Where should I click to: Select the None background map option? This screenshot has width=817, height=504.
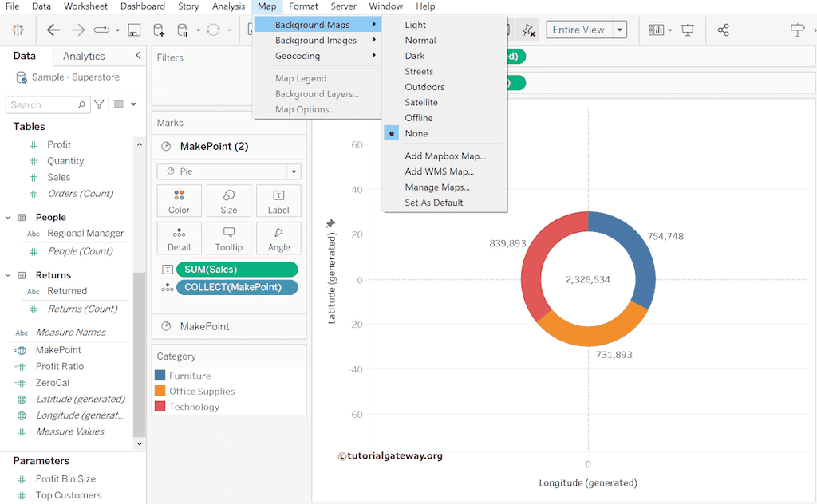coord(416,133)
